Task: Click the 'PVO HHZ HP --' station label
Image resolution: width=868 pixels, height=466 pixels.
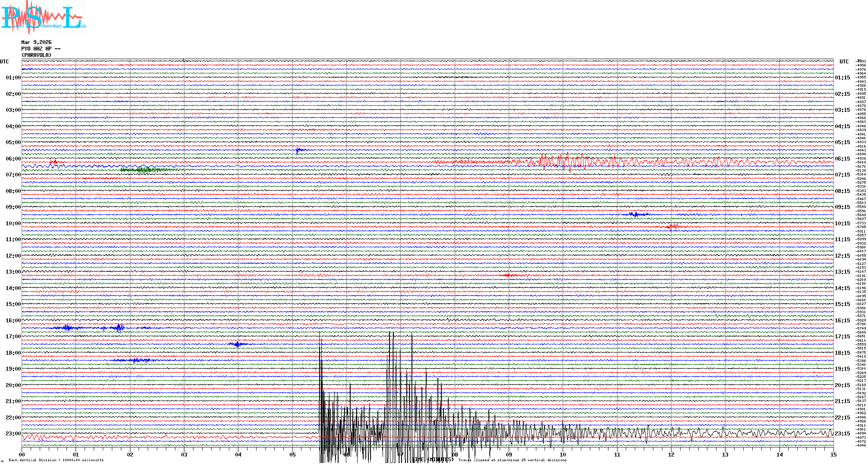Action: pyautogui.click(x=41, y=49)
